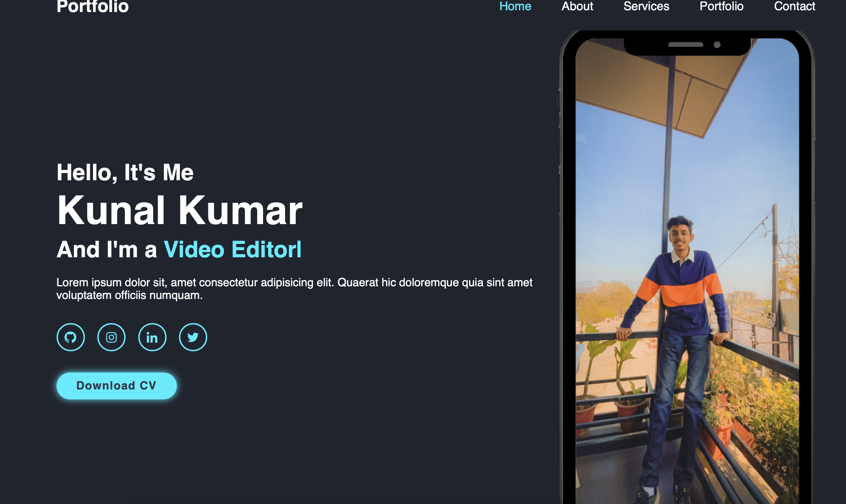The height and width of the screenshot is (504, 846).
Task: Open the About nav item
Action: point(577,6)
